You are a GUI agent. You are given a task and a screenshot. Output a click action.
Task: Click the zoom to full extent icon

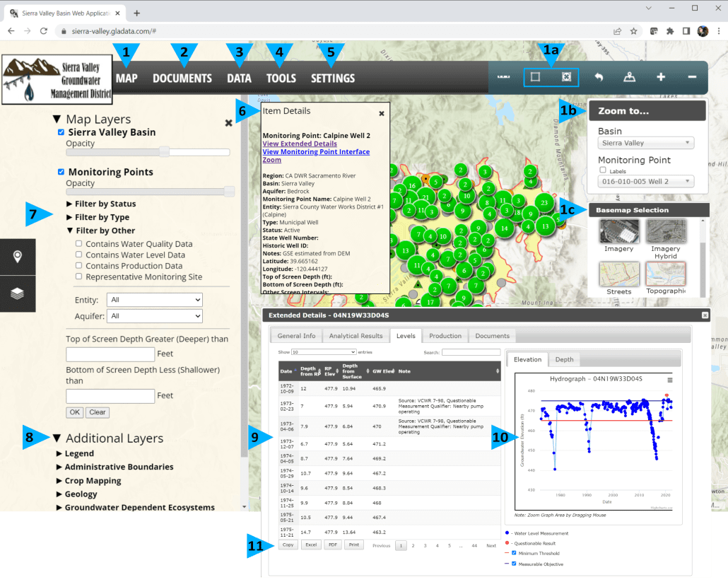click(x=565, y=77)
